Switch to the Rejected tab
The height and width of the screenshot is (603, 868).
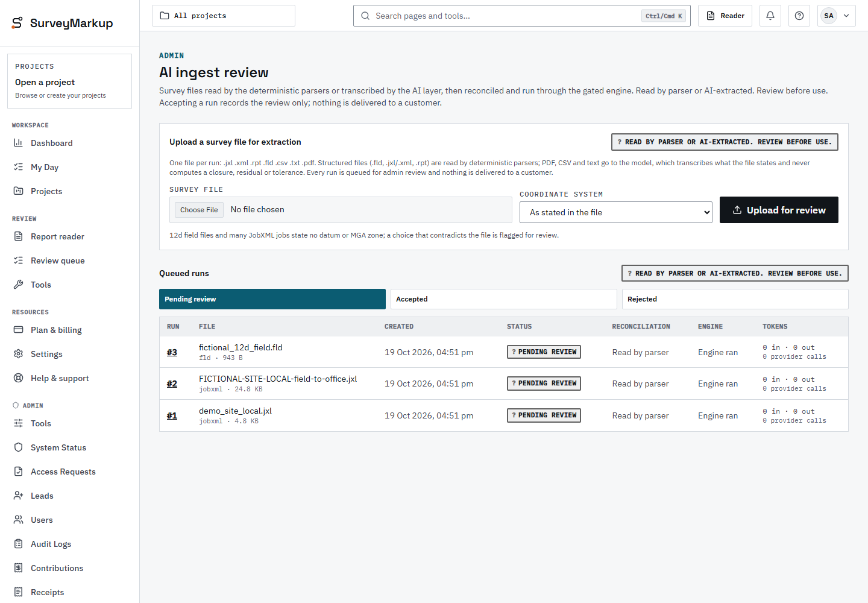[735, 299]
